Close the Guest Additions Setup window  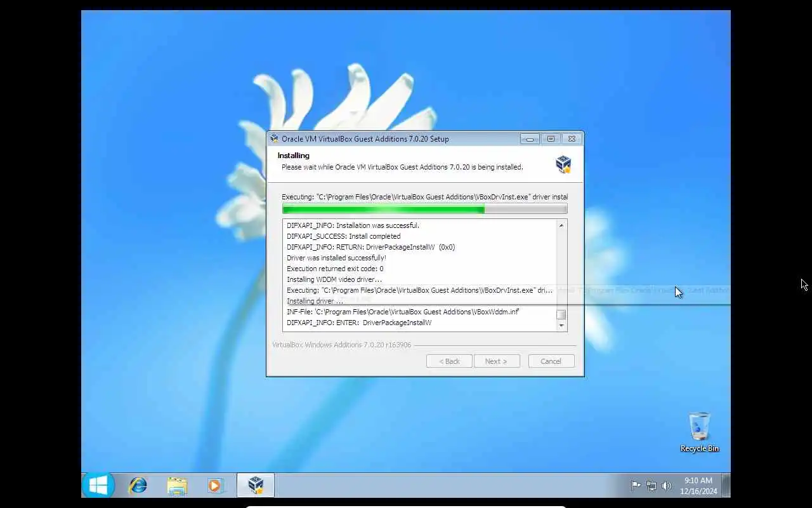click(x=572, y=139)
